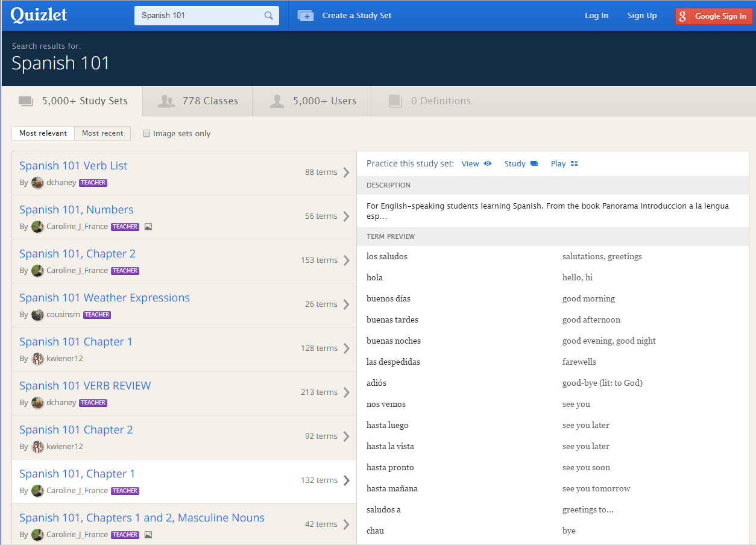Expand Spanish 101 Weather Expressions chevron arrow
The image size is (756, 545).
pyautogui.click(x=346, y=304)
